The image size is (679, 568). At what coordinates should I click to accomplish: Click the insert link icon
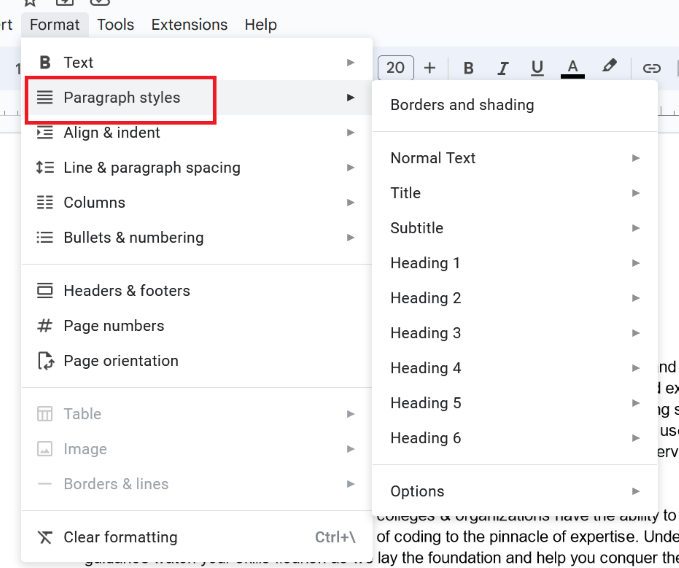[652, 68]
